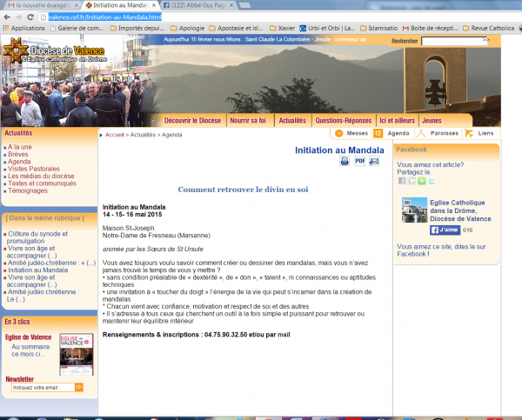Click the newsletter email input field

[43, 387]
